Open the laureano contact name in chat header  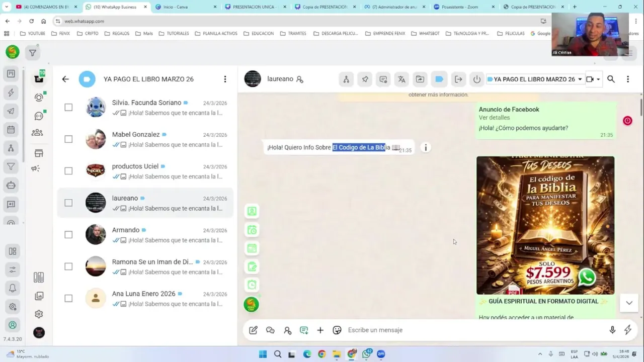tap(280, 79)
